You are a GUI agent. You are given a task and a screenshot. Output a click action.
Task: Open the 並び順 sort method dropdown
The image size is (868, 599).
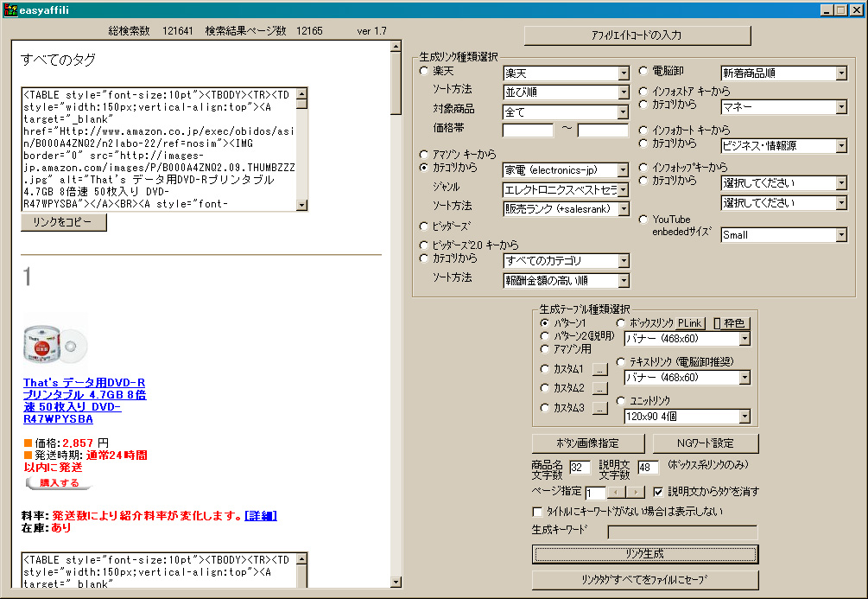point(566,92)
